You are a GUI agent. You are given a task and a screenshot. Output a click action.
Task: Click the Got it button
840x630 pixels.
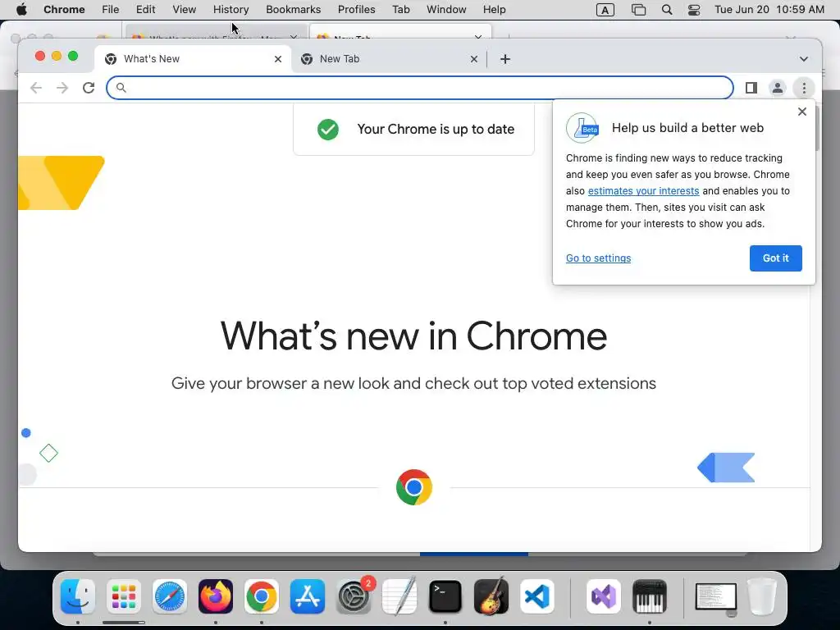click(776, 258)
